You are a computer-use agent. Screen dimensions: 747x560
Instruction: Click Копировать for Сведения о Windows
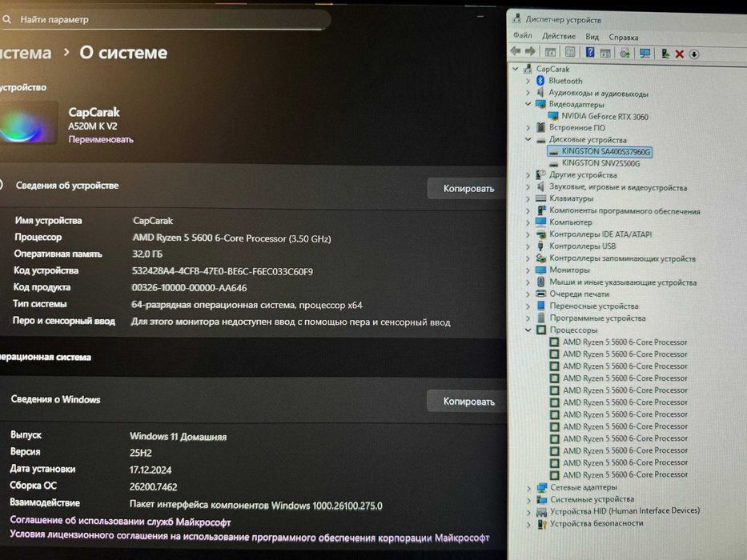click(468, 402)
